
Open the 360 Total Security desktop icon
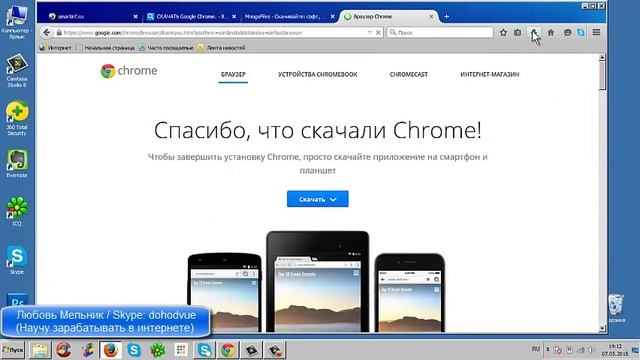point(17,118)
